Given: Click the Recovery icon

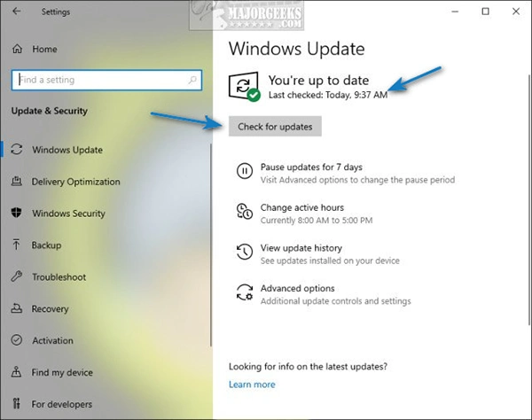Looking at the screenshot, I should tap(16, 308).
